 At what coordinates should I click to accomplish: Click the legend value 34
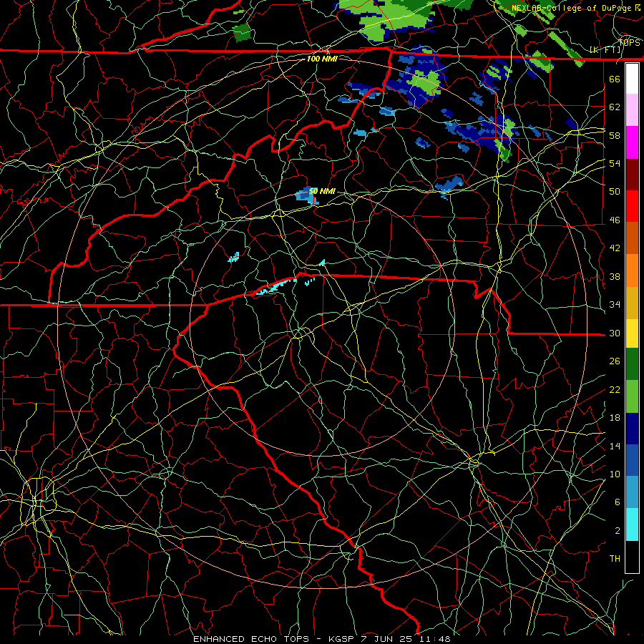tap(615, 305)
